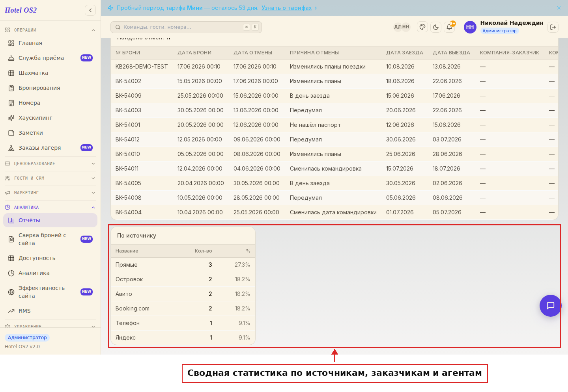Click the search field Команды, гости, номера
The width and height of the screenshot is (568, 392).
click(x=186, y=27)
